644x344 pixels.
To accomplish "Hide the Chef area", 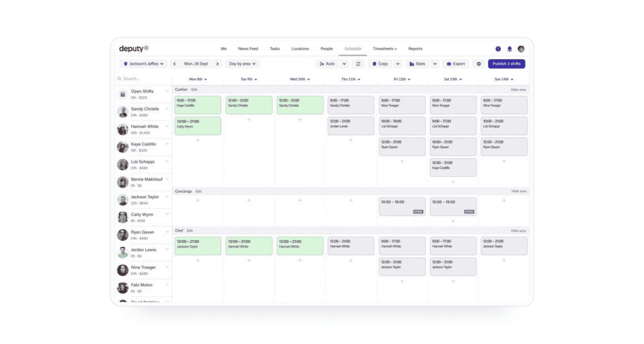I will coord(518,230).
